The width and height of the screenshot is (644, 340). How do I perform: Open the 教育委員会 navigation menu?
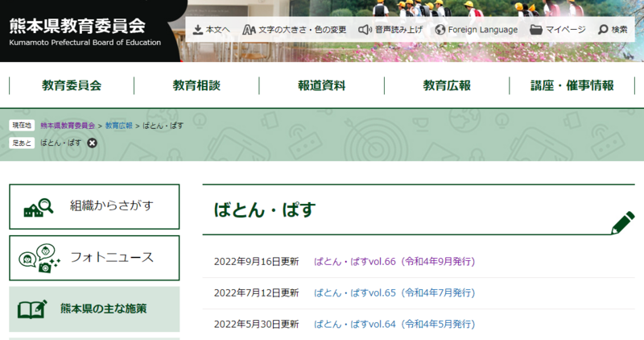72,86
